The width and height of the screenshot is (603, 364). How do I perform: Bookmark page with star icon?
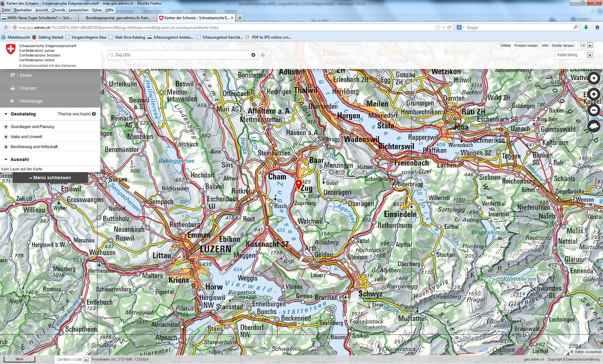[x=438, y=27]
